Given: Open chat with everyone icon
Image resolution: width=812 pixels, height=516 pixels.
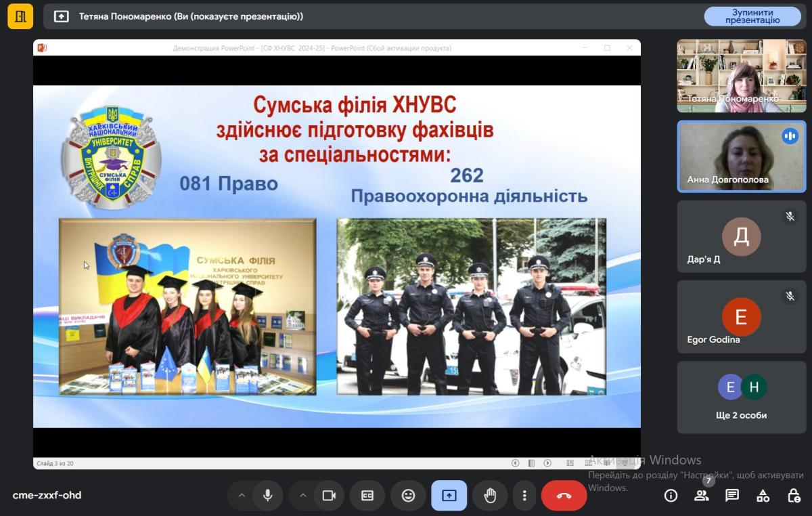Looking at the screenshot, I should click(732, 496).
